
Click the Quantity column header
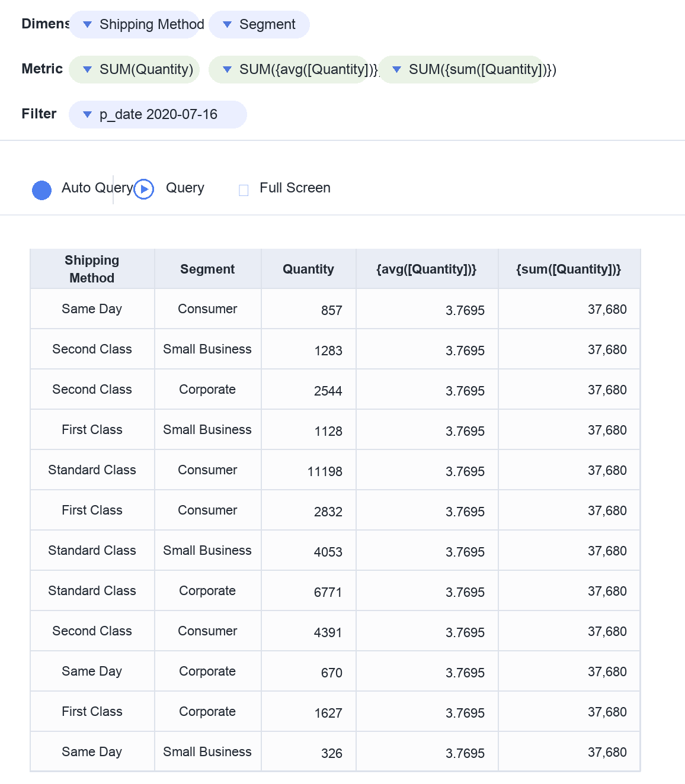(309, 269)
